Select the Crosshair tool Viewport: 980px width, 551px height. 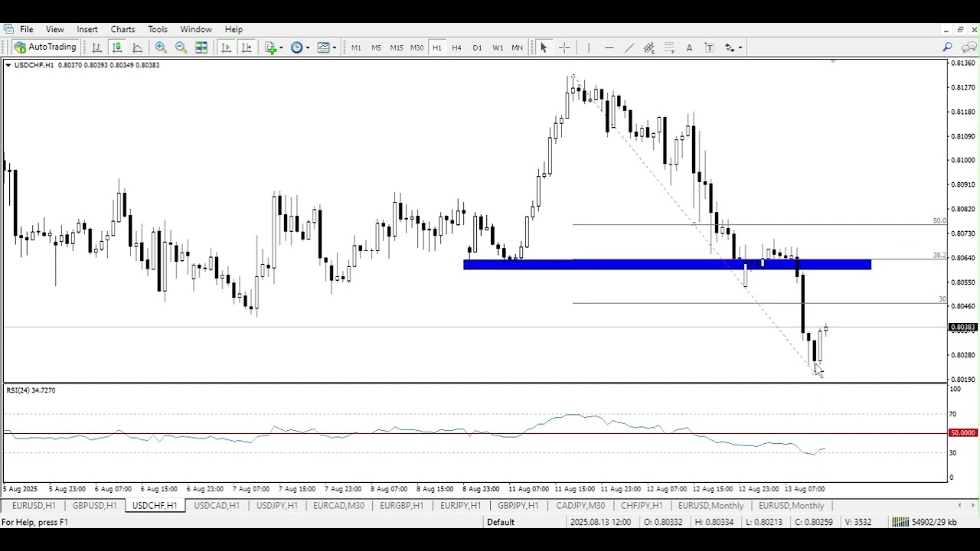coord(564,47)
